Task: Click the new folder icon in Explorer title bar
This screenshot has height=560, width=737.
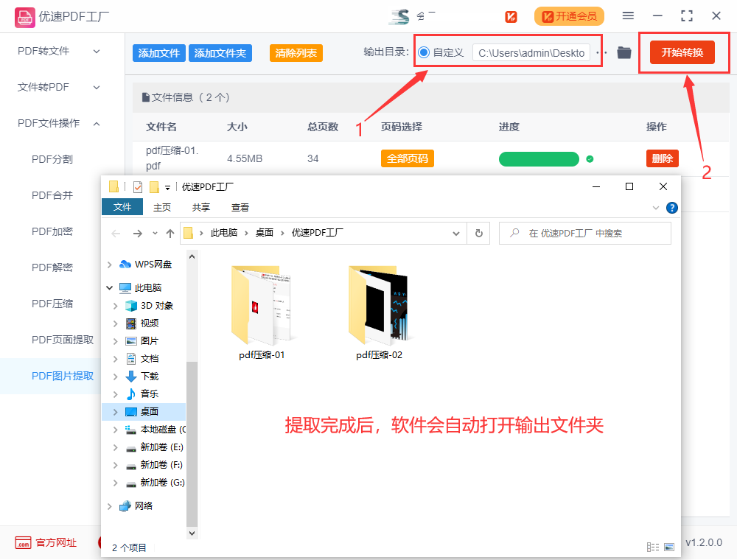Action: point(154,187)
